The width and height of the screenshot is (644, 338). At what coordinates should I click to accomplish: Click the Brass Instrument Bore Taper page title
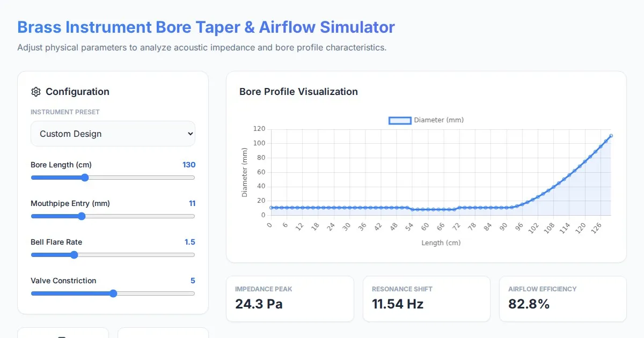coord(206,27)
